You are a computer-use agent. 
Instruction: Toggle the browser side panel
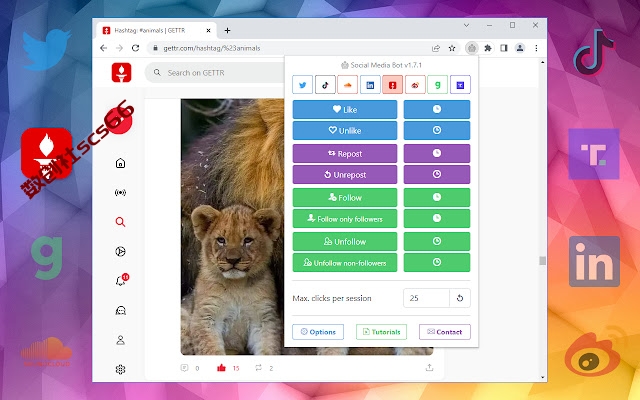[x=504, y=48]
